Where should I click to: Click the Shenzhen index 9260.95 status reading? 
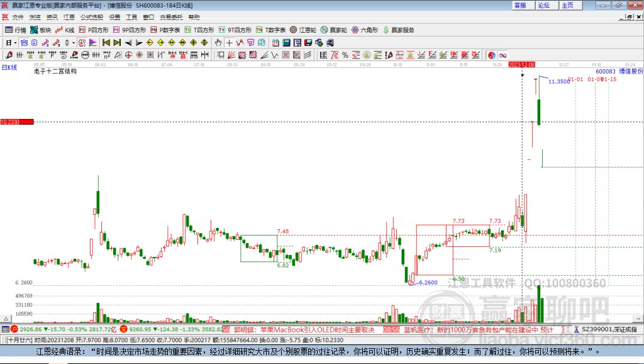click(140, 329)
